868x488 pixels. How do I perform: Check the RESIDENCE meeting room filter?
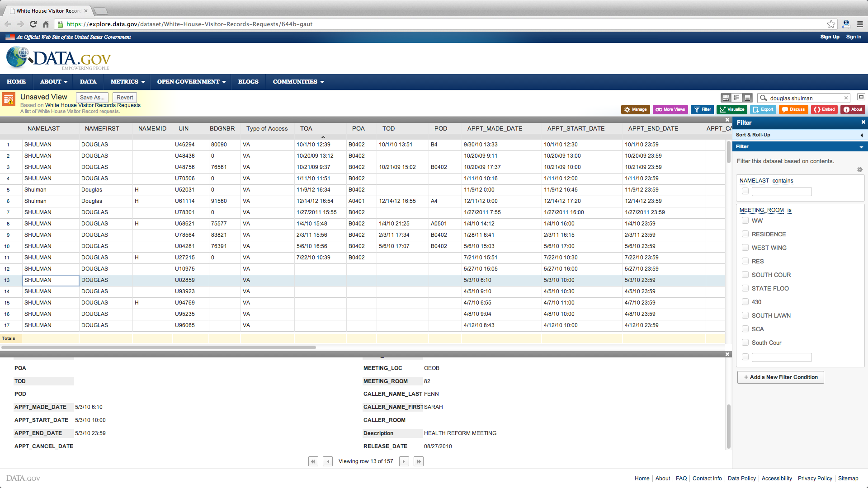745,234
